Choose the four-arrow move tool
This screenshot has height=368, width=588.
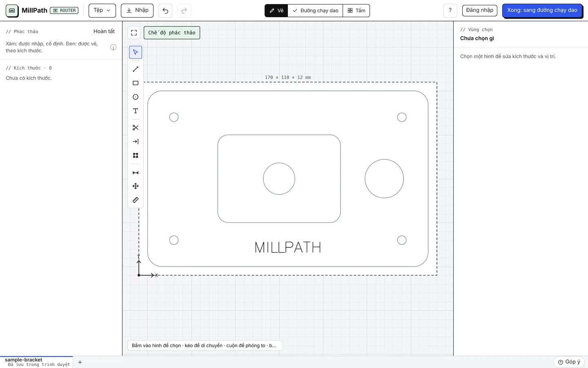point(136,186)
